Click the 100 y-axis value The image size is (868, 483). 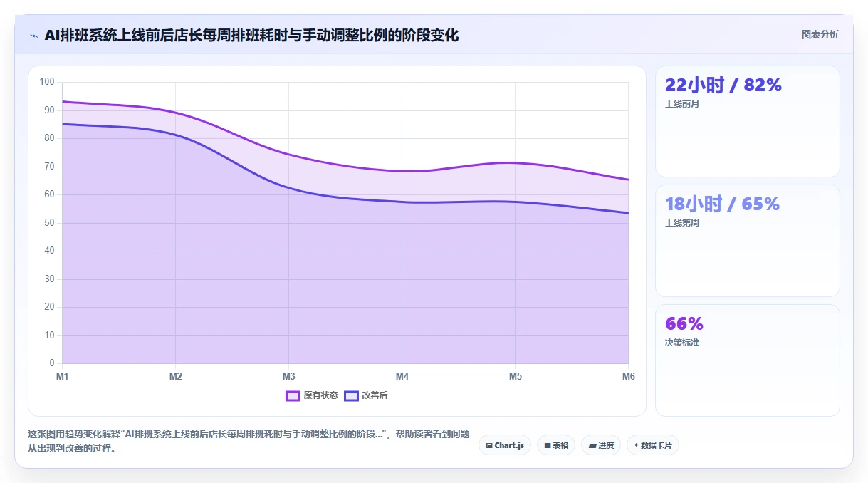point(47,82)
